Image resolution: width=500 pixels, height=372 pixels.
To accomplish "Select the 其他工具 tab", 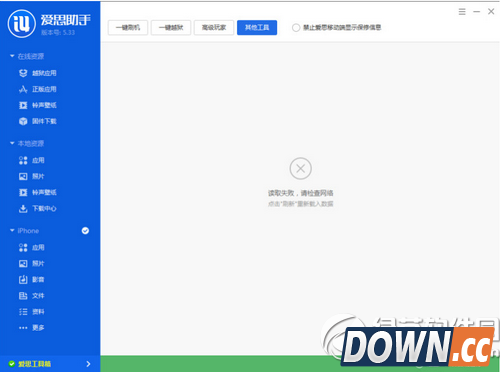I will [x=257, y=28].
